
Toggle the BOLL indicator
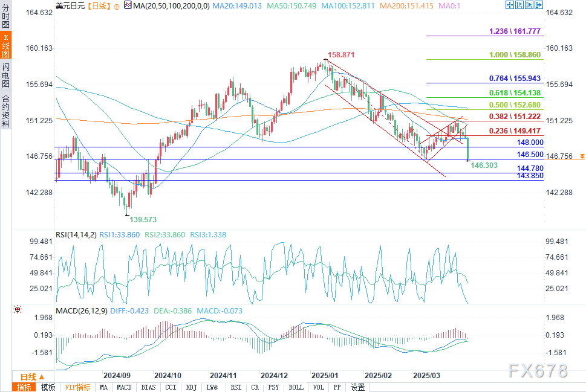pyautogui.click(x=296, y=387)
